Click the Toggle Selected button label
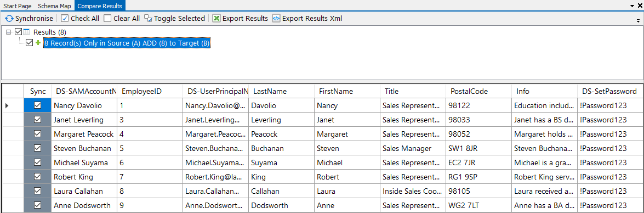644x213 pixels. [179, 19]
